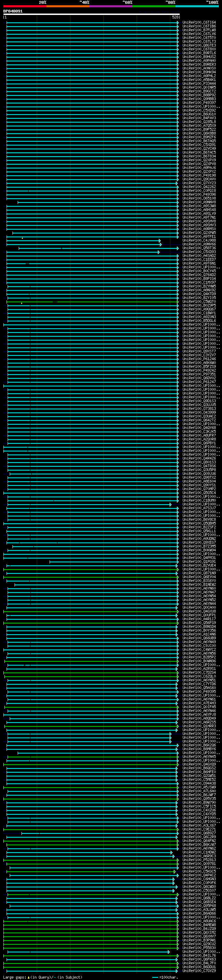Open hit UniRef100_Q8GTE3
Image resolution: width=222 pixels, height=980 pixels.
[199, 45]
